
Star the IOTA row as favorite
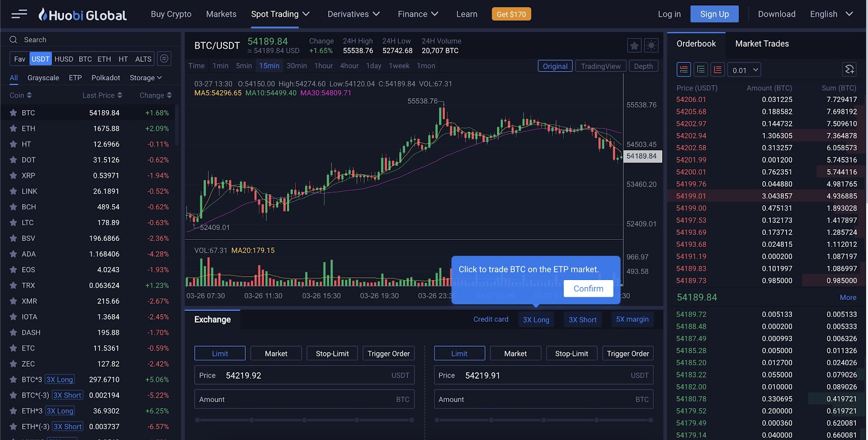click(13, 317)
